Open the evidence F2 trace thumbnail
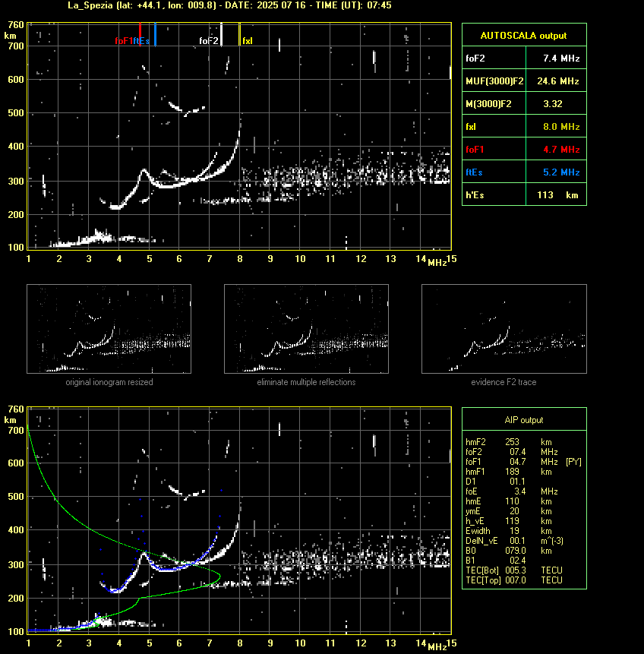This screenshot has width=644, height=654. (504, 329)
